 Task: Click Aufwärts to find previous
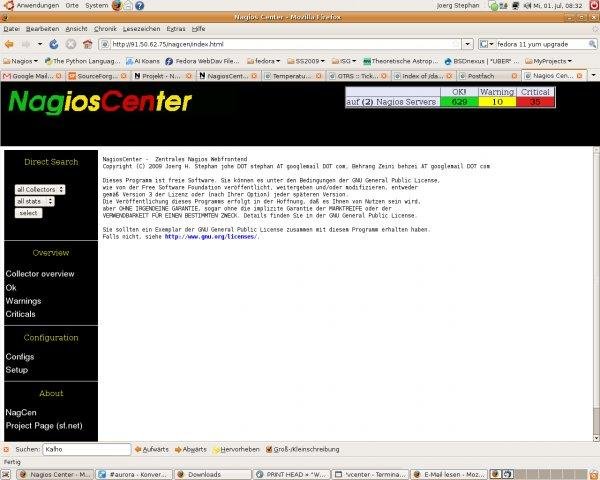tap(152, 449)
